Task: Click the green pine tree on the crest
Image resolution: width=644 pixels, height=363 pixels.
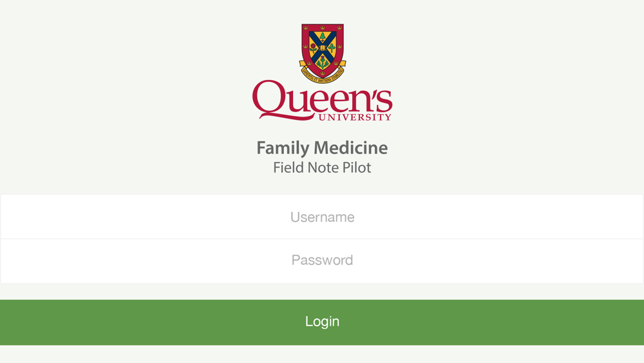Action: pyautogui.click(x=323, y=37)
